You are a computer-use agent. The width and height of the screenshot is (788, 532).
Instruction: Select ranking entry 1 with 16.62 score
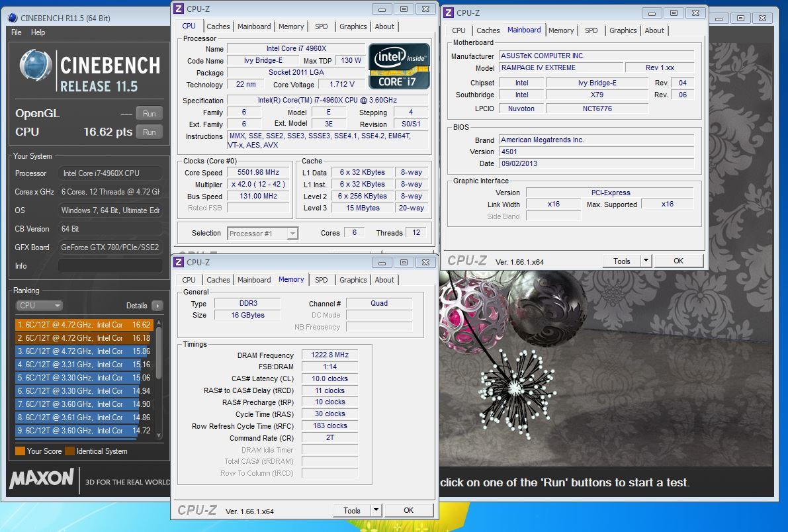84,325
